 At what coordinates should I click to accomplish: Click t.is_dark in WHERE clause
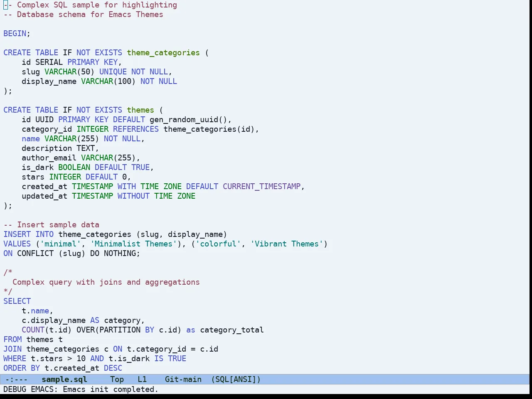(x=129, y=358)
